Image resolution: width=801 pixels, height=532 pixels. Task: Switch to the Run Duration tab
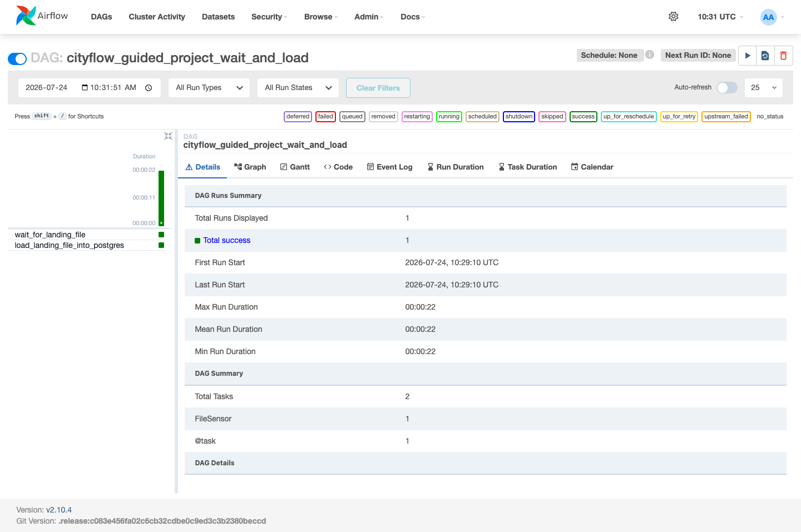(456, 167)
